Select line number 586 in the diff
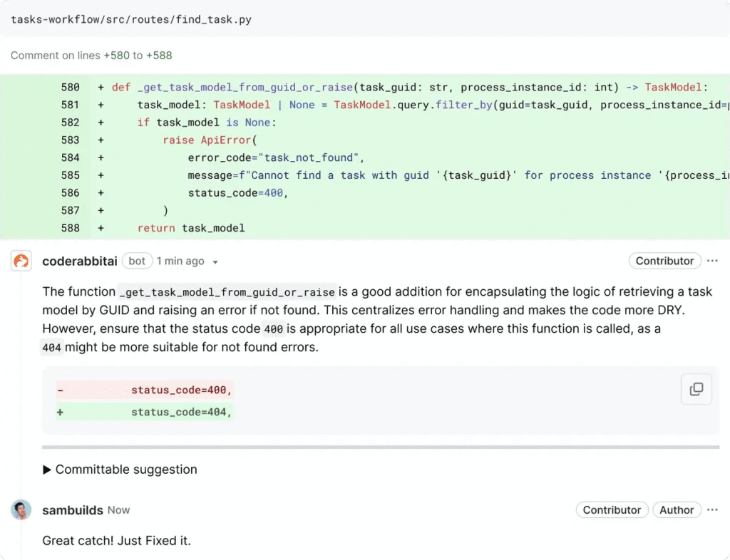The image size is (730, 560). pyautogui.click(x=70, y=193)
